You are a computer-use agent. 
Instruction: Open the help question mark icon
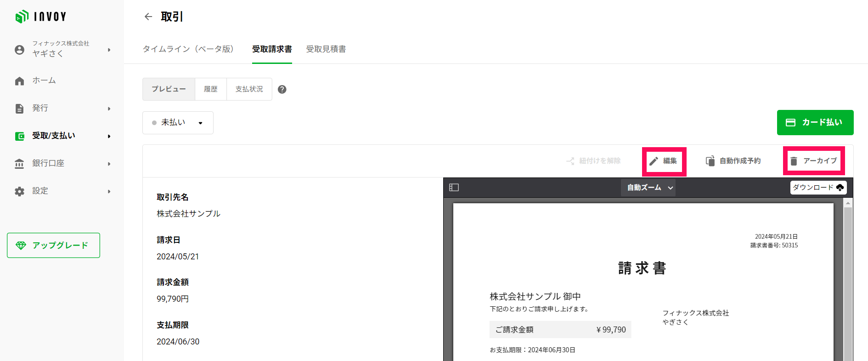282,90
